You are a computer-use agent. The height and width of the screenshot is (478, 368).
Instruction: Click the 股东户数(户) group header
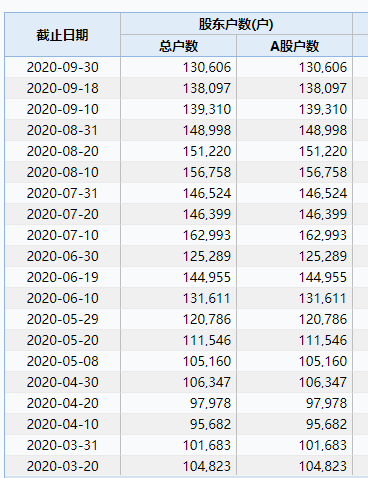click(x=236, y=24)
